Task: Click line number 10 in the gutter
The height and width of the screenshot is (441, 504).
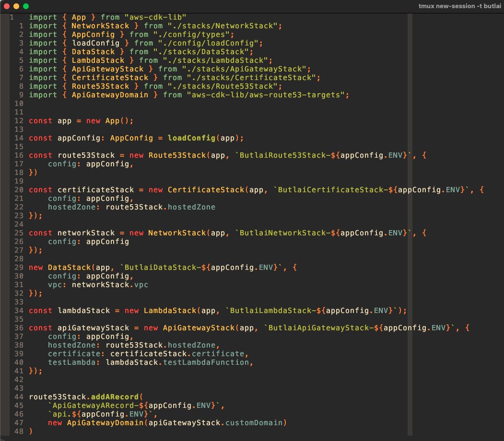Action: coord(19,104)
